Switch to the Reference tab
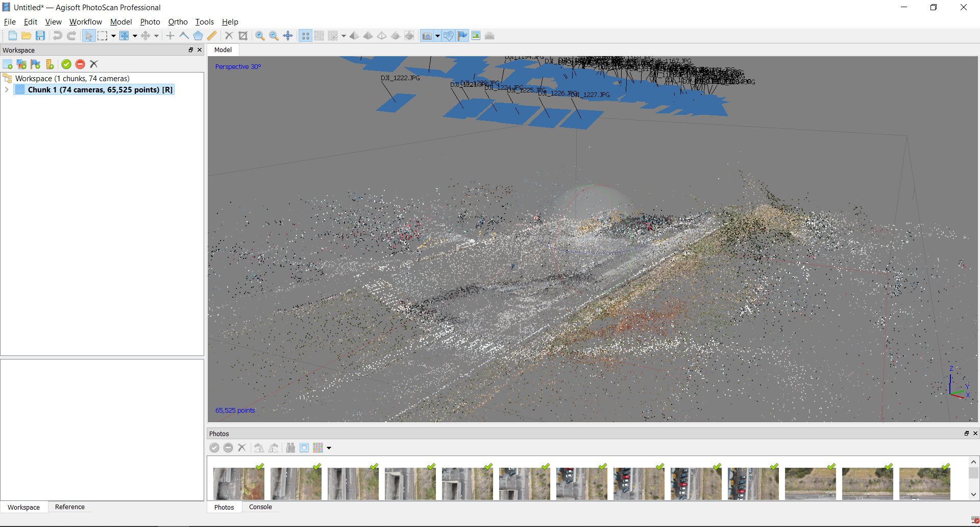 point(70,507)
